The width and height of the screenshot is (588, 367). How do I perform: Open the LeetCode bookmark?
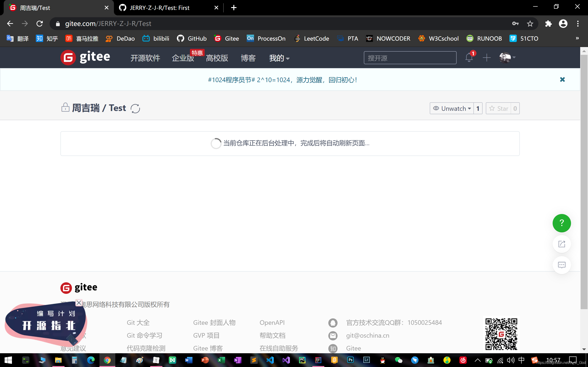tap(311, 38)
